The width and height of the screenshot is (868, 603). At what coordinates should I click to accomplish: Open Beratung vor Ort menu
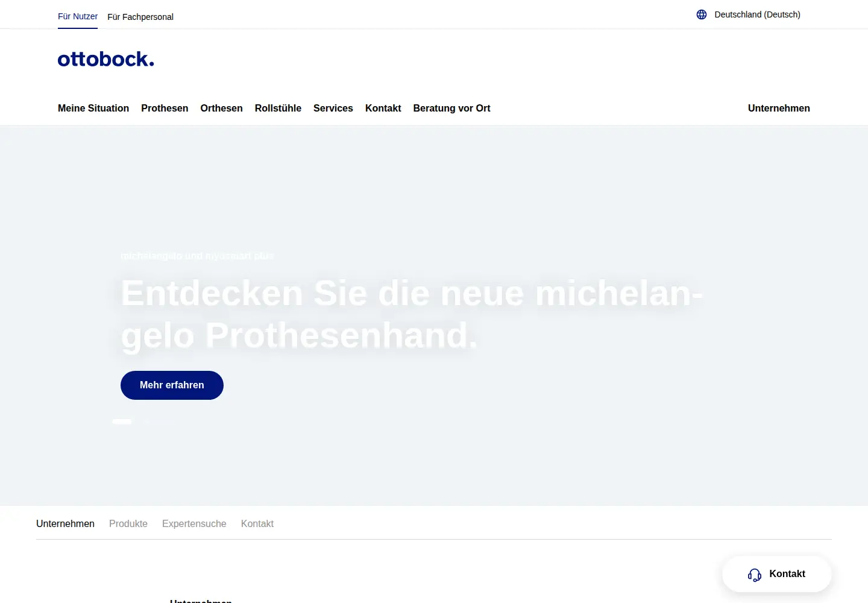click(451, 108)
